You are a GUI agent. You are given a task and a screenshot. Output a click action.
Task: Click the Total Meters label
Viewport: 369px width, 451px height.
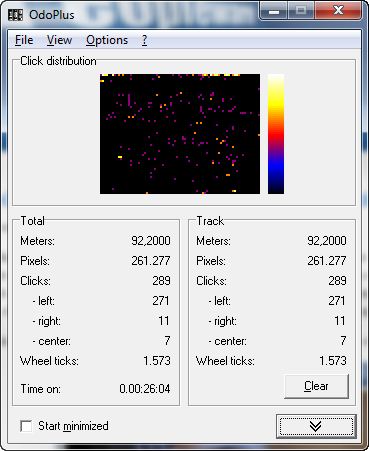point(37,241)
